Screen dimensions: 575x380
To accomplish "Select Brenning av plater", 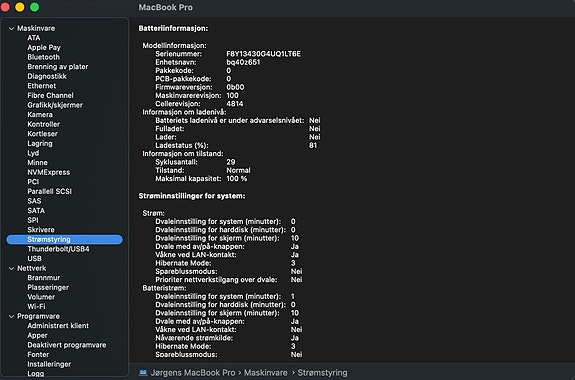I will click(x=58, y=67).
